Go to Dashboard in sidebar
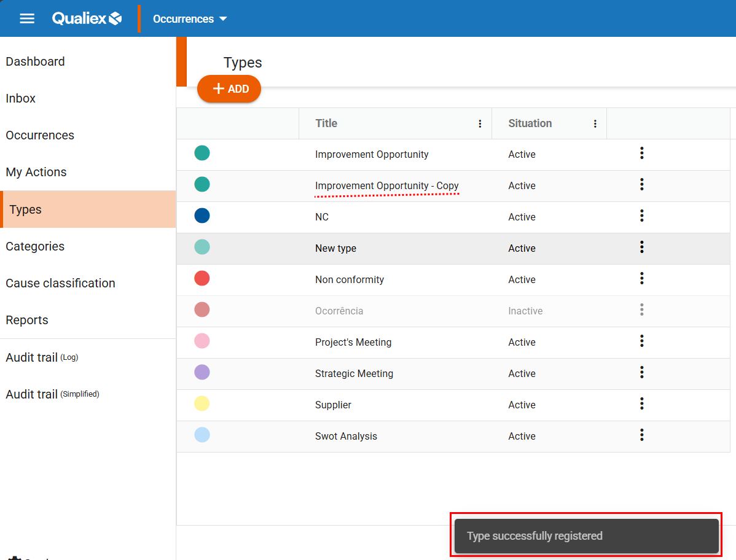This screenshot has width=736, height=560. 35,61
